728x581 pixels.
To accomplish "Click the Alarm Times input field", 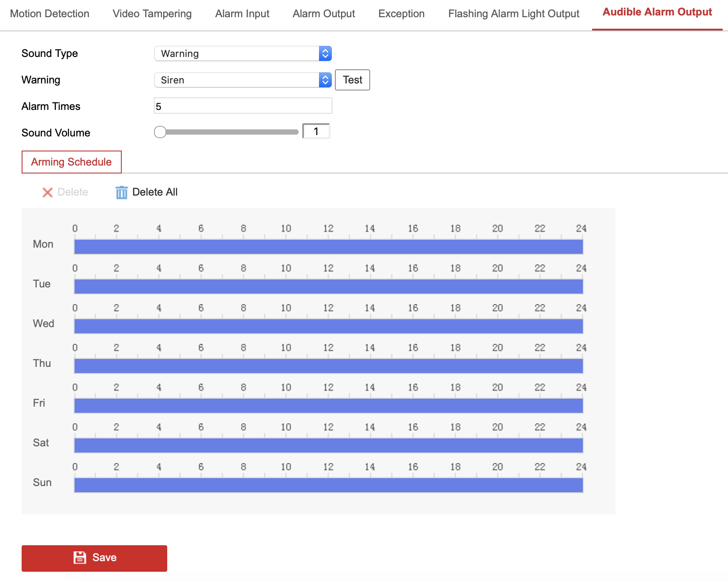I will coord(243,106).
